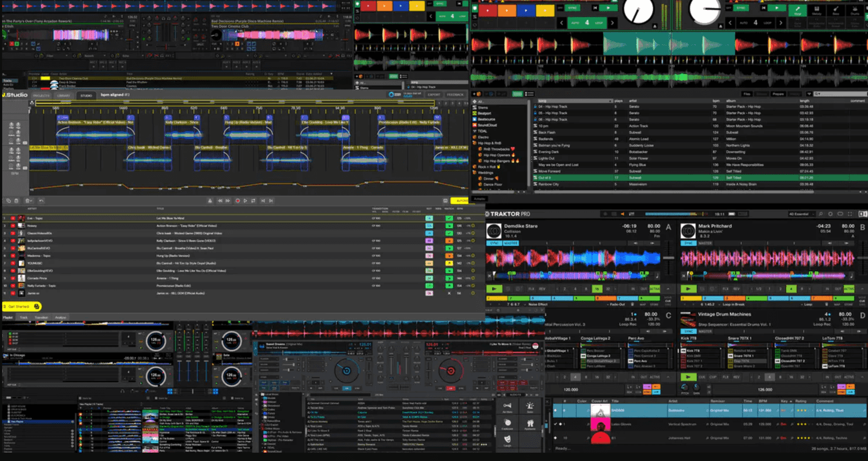868x461 pixels.
Task: Click the fullscreen icon in Traktor's top bar
Action: [x=850, y=214]
